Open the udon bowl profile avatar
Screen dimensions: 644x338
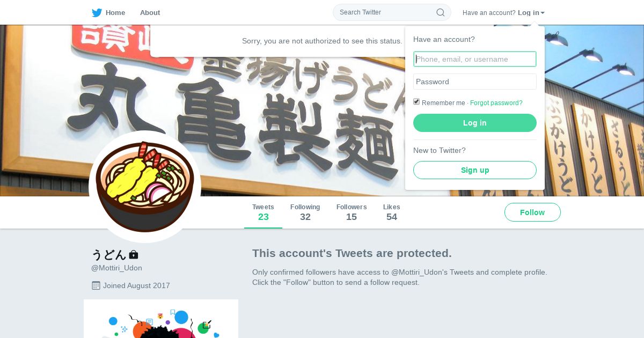[x=145, y=187]
